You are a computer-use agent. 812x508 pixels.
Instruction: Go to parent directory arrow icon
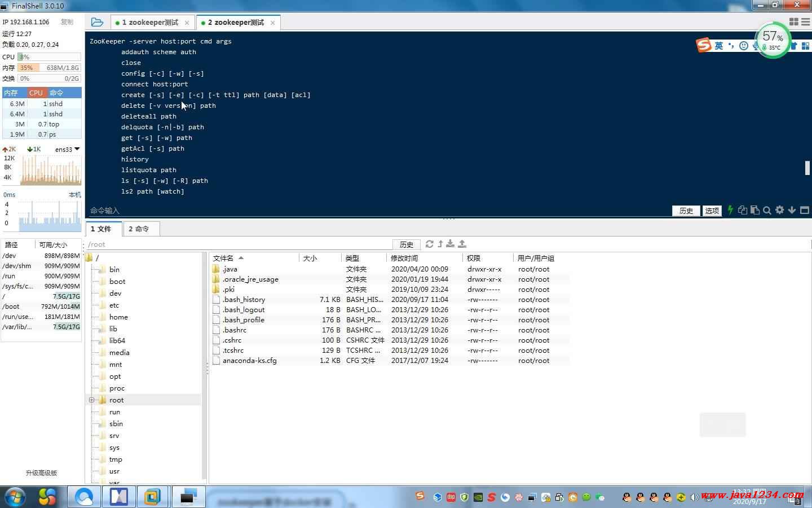440,244
